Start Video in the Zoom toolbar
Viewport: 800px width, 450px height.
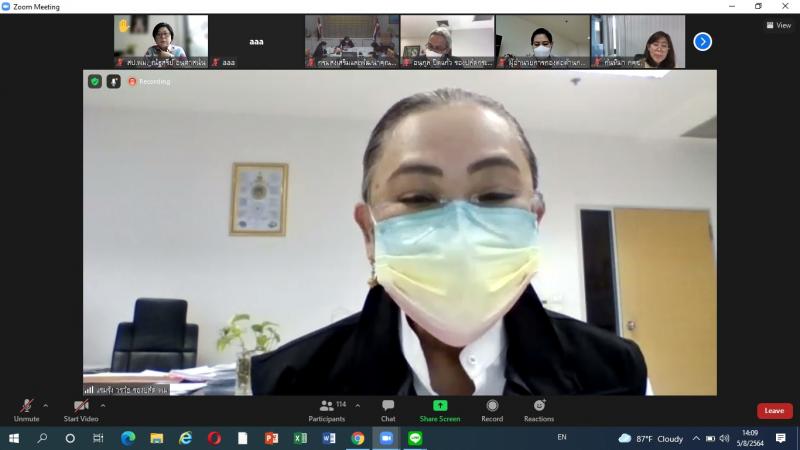point(81,411)
